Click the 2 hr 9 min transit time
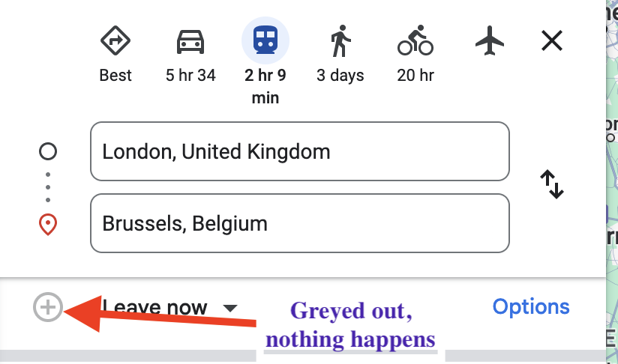 (265, 86)
